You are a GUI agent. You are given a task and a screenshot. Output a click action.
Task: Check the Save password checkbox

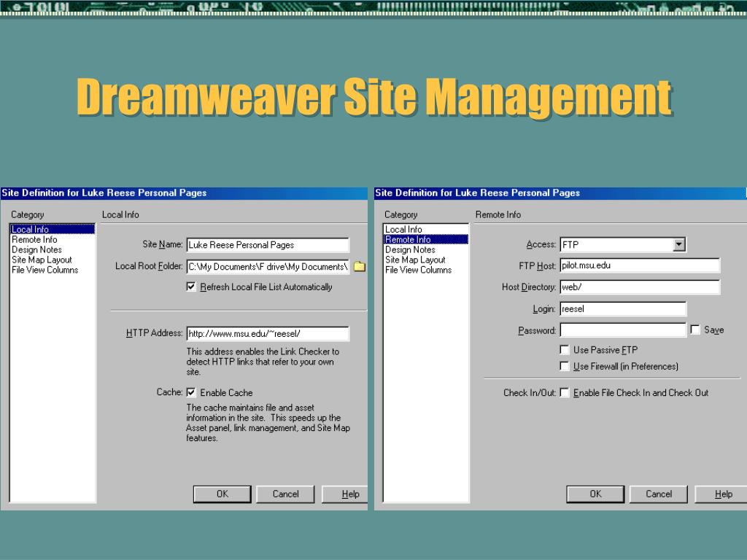[695, 330]
